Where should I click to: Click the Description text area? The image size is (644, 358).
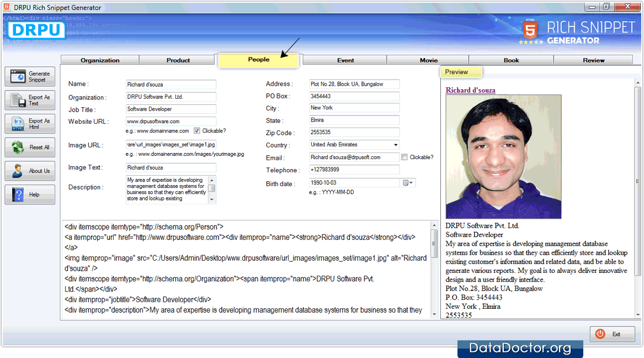[x=167, y=189]
